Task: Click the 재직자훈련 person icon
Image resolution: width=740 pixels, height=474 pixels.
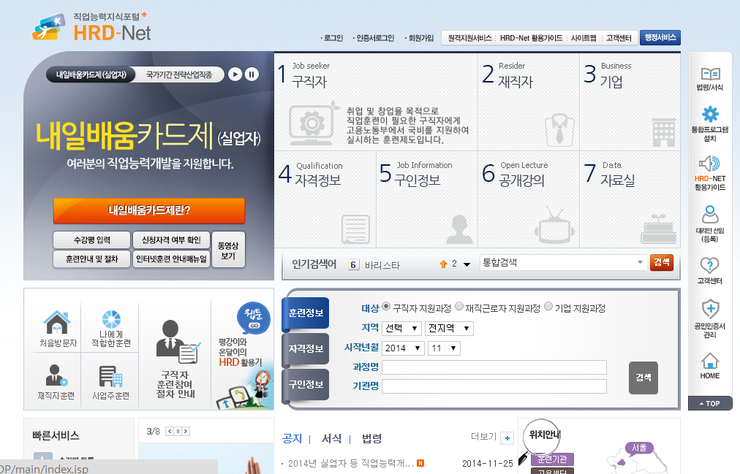Action: click(x=56, y=378)
